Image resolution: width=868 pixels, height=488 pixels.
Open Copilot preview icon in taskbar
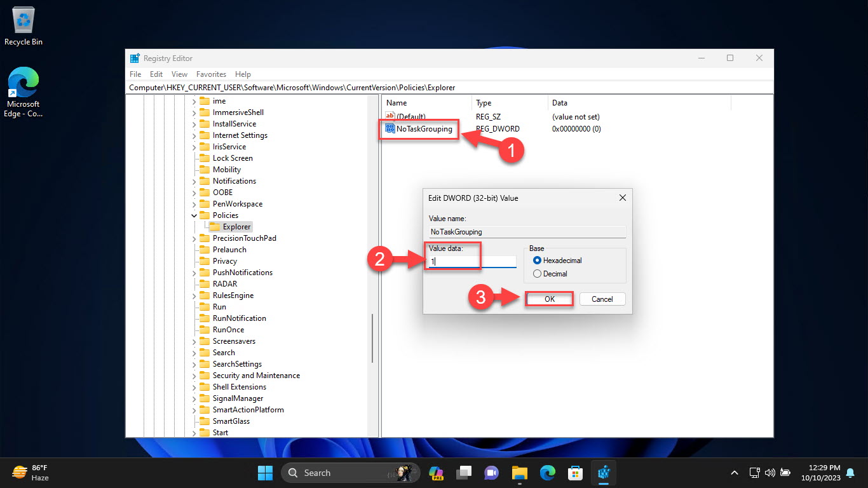coord(436,473)
